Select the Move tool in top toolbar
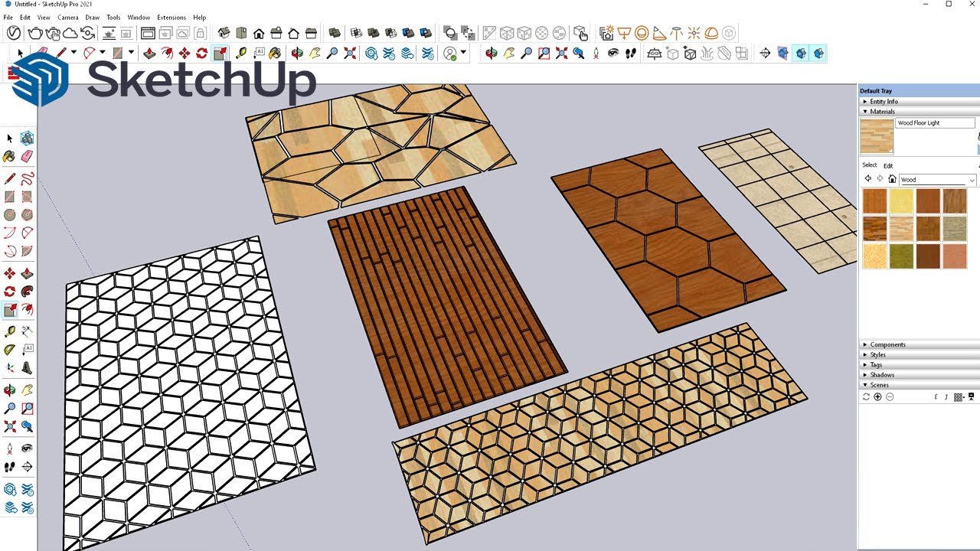 185,53
